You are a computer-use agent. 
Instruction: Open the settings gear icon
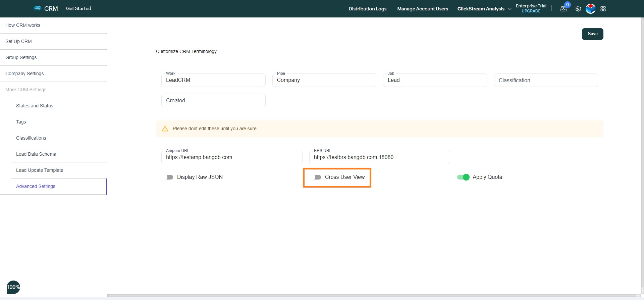pos(578,9)
